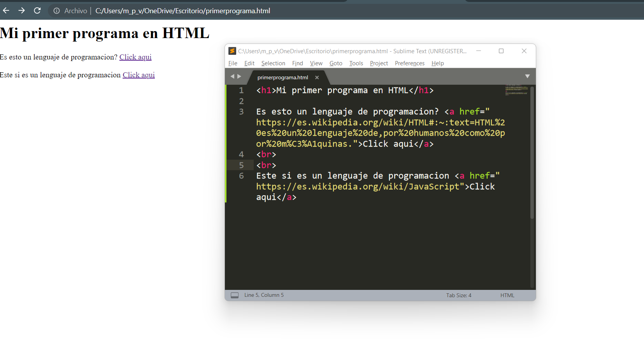Click line number 6 in gutter
The height and width of the screenshot is (340, 644).
coord(241,176)
